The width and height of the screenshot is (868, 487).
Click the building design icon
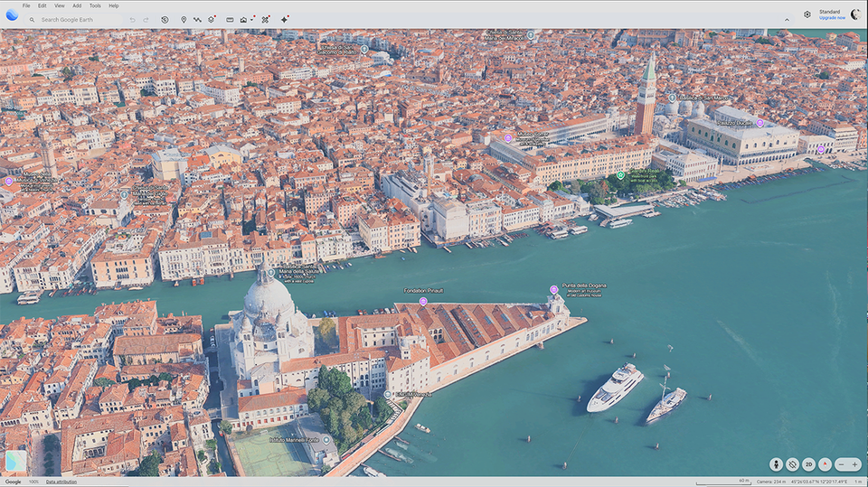pyautogui.click(x=243, y=20)
